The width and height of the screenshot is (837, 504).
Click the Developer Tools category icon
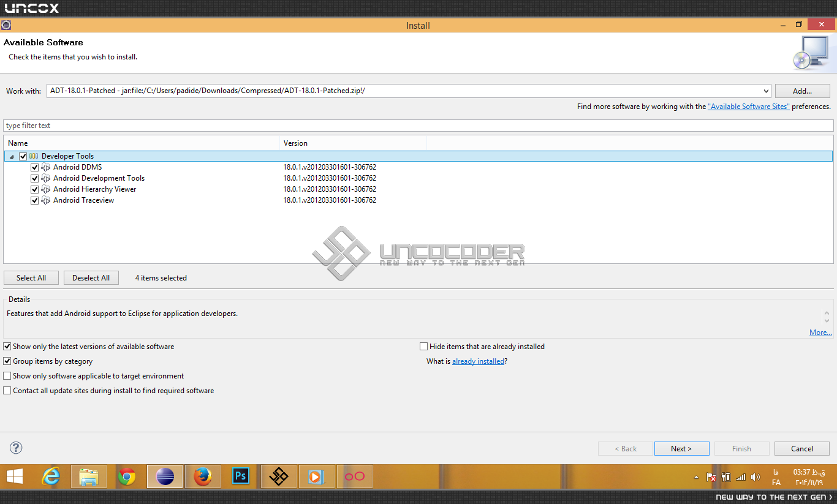(x=34, y=156)
